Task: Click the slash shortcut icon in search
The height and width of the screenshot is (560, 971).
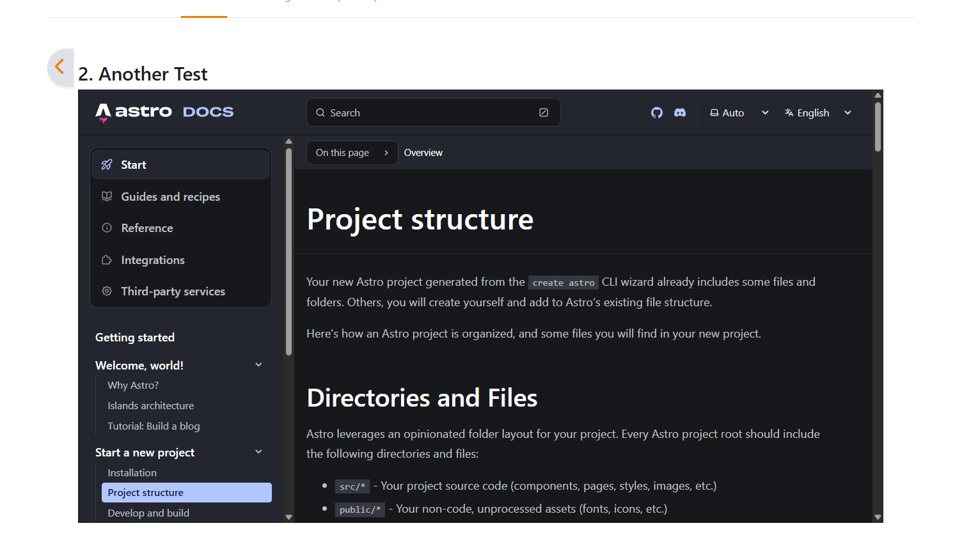Action: point(544,113)
